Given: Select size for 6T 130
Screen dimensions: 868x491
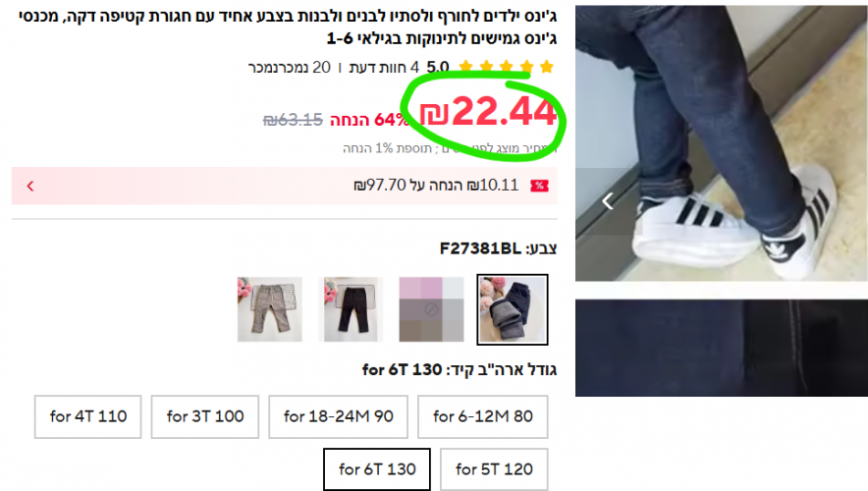Looking at the screenshot, I should click(x=377, y=469).
